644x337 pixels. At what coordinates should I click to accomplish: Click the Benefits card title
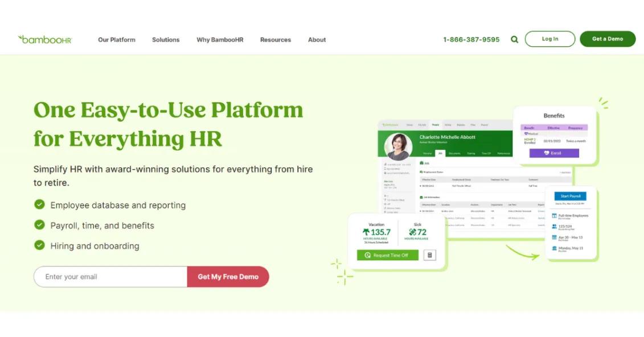click(554, 116)
